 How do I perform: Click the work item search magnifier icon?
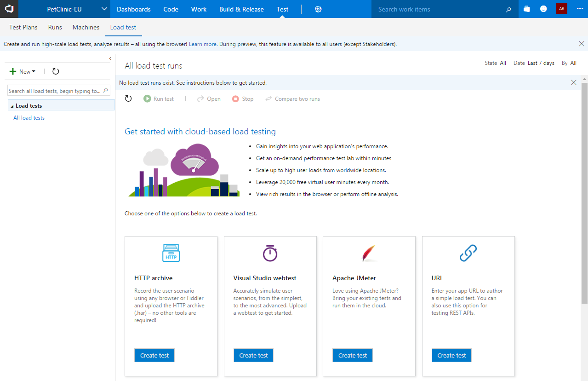point(508,9)
